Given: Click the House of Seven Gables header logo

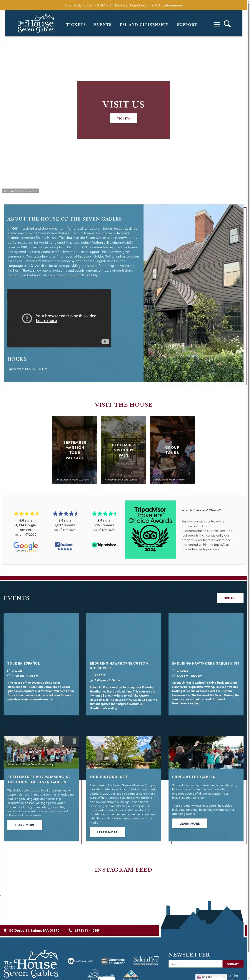Looking at the screenshot, I should [36, 23].
